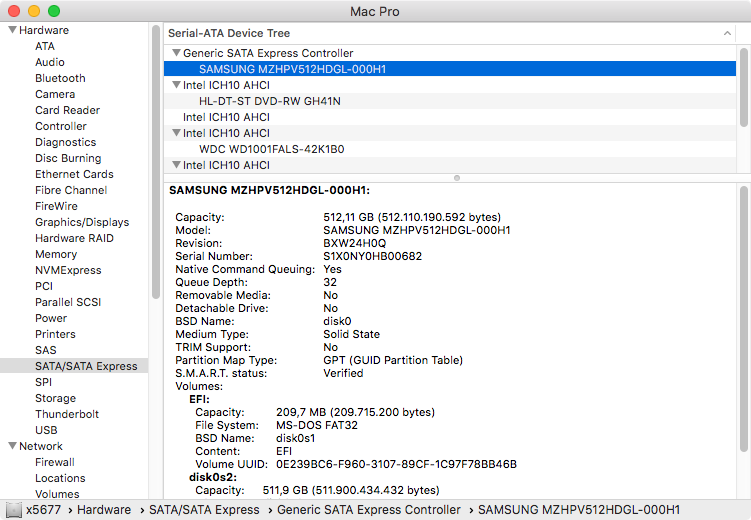This screenshot has width=751, height=520.
Task: Click the split pane divider handle dot
Action: pyautogui.click(x=457, y=178)
